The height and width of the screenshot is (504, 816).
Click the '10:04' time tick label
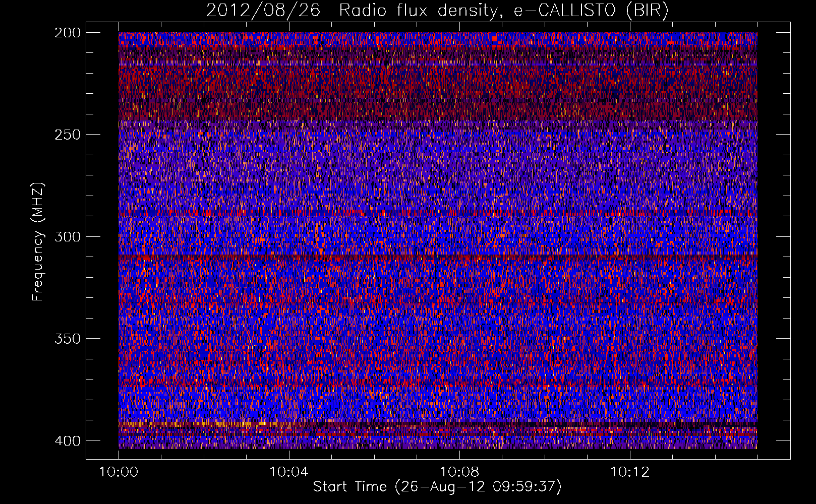288,472
